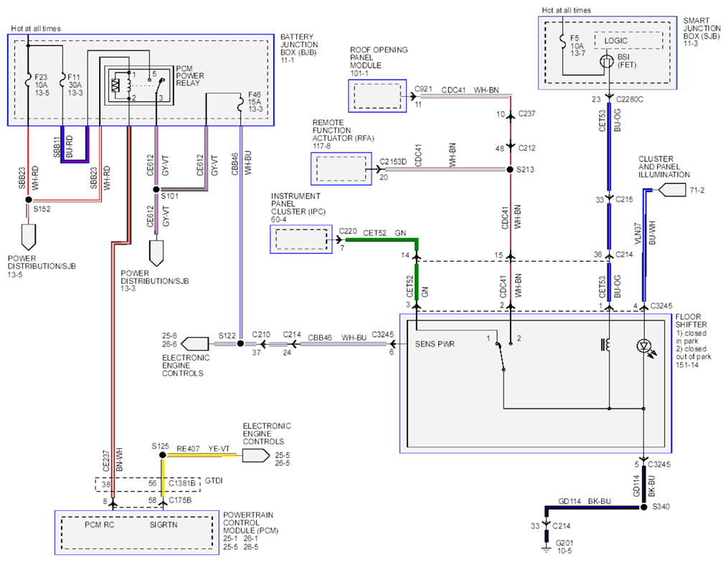Click the CLUSTER AND PANEL ILLUMINATION label
Image resolution: width=728 pixels, height=562 pixels.
click(664, 167)
